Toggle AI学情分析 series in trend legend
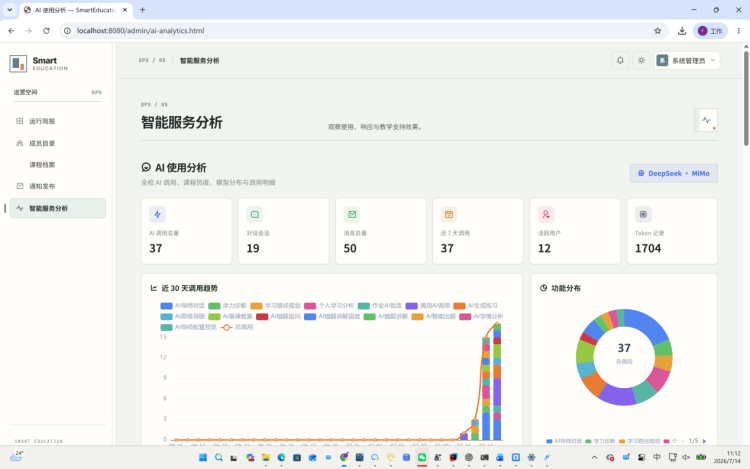The image size is (750, 469). point(481,316)
